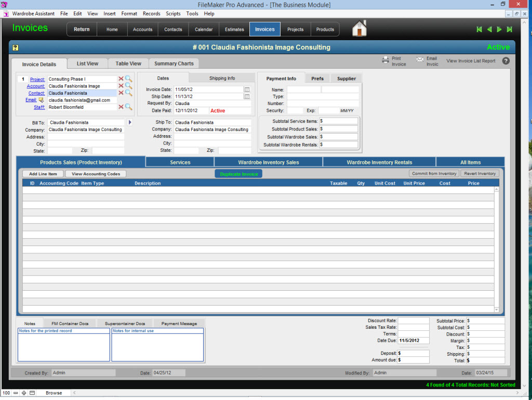The height and width of the screenshot is (400, 532).
Task: Search contacts with the Contact magnifier icon
Action: (x=128, y=93)
